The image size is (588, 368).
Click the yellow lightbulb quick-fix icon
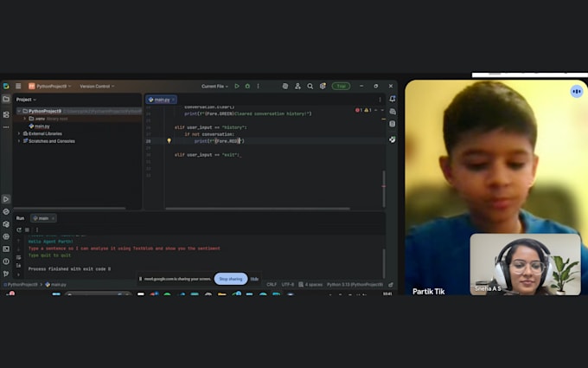[x=169, y=141]
